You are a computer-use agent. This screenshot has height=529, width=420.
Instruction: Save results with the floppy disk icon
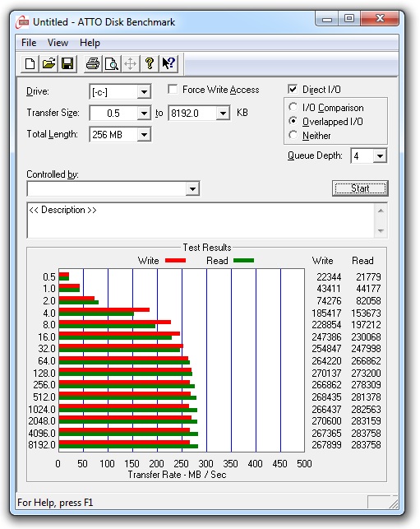coord(67,63)
